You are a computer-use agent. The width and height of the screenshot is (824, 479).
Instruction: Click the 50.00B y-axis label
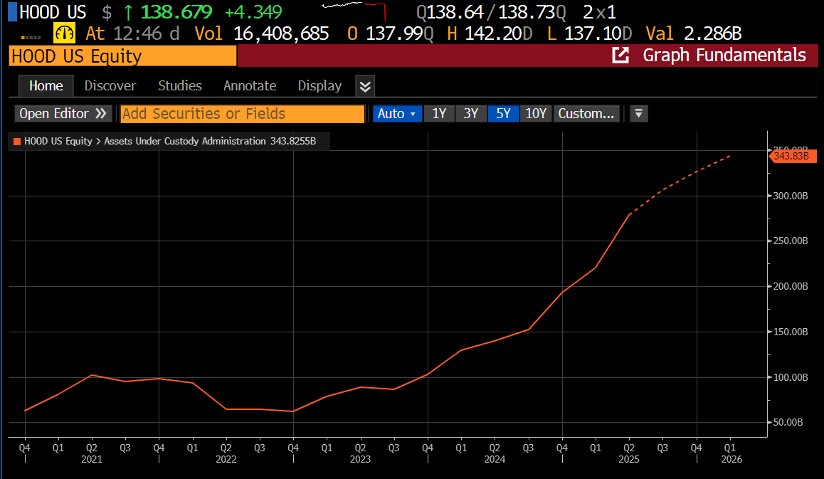(x=788, y=423)
